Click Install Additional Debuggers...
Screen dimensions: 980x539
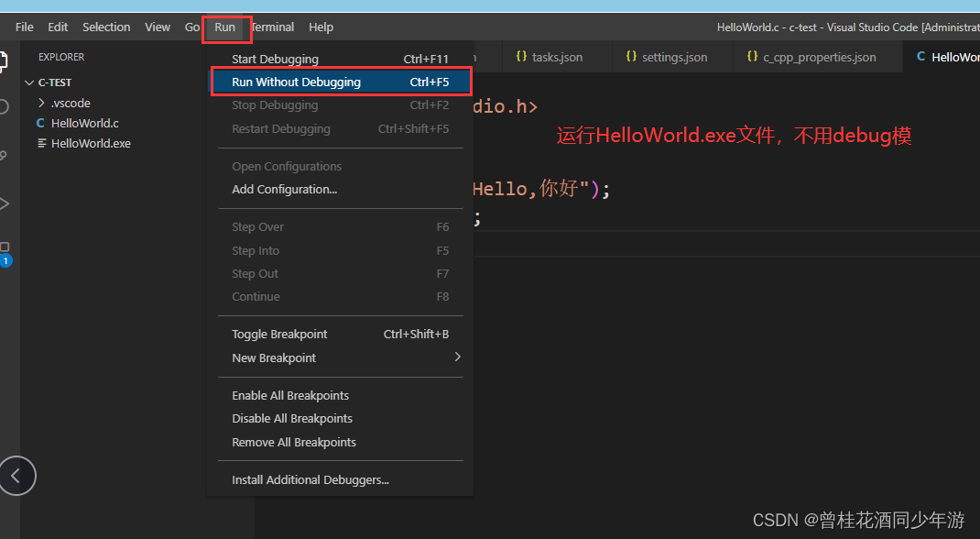(340, 479)
